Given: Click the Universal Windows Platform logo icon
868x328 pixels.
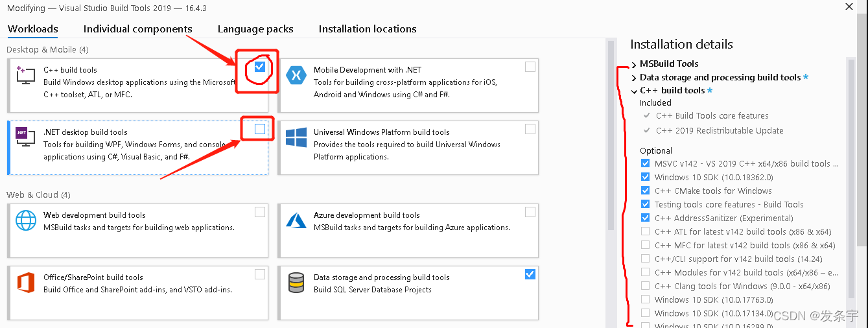Looking at the screenshot, I should (296, 137).
